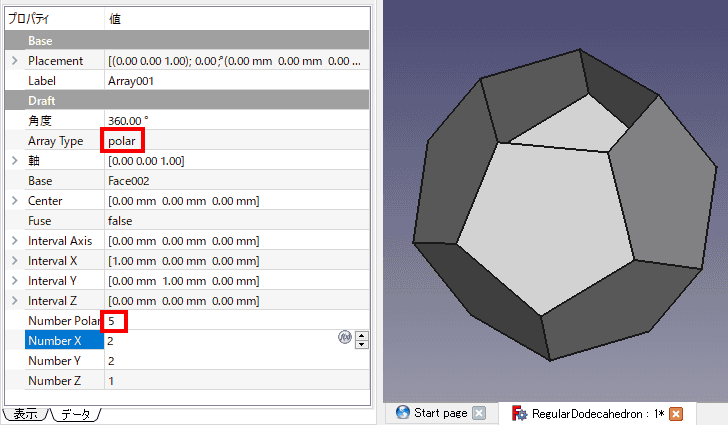Expand the Center property row

[14, 201]
